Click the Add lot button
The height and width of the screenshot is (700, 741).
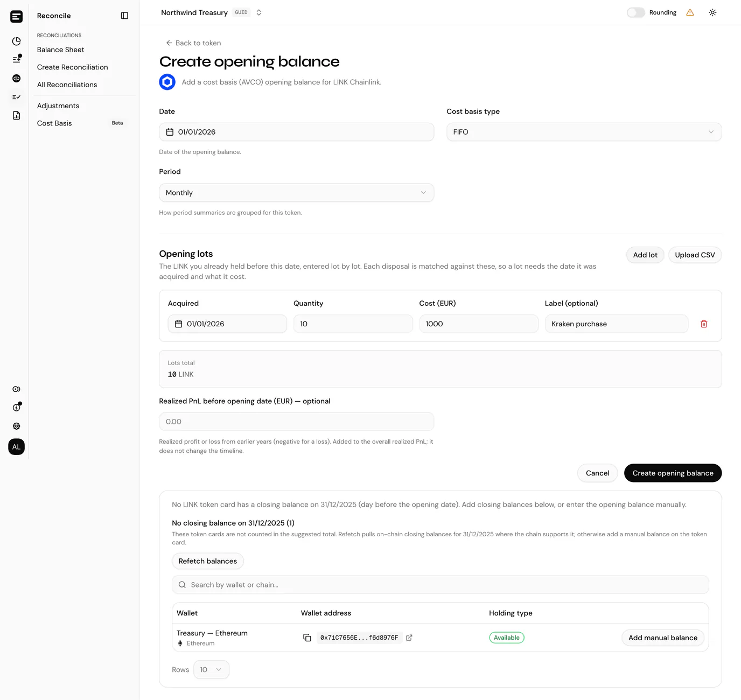coord(645,255)
